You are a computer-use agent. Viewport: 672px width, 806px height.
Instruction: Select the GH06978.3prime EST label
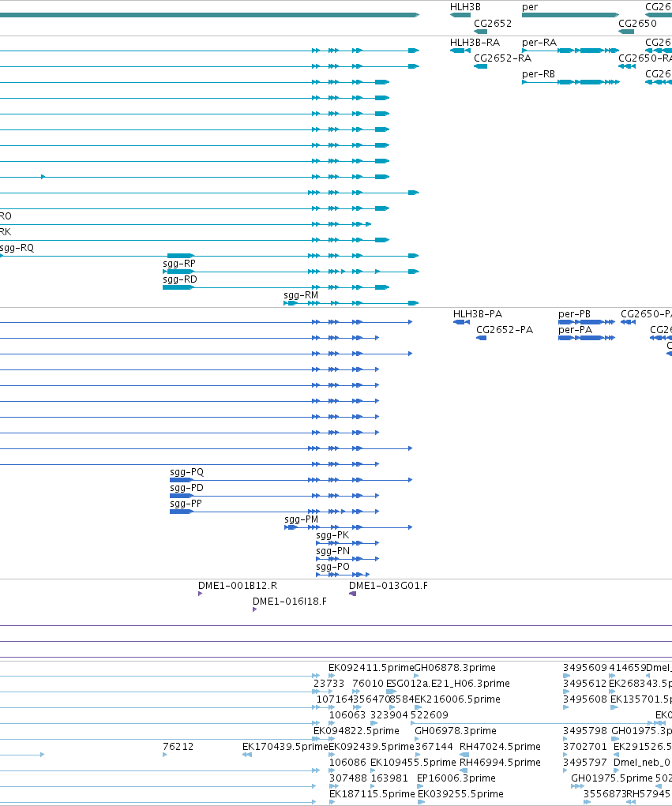tap(456, 731)
